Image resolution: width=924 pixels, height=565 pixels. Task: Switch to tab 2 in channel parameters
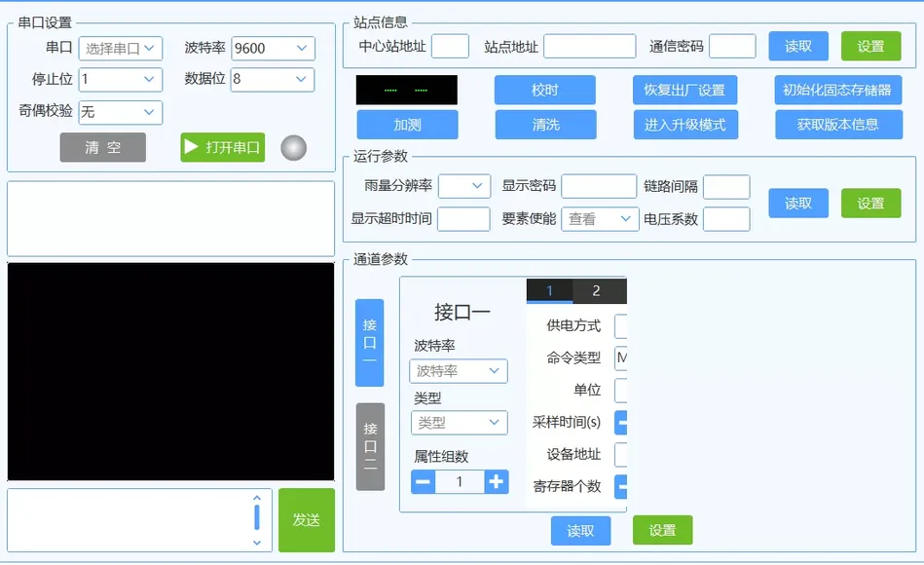coord(596,290)
